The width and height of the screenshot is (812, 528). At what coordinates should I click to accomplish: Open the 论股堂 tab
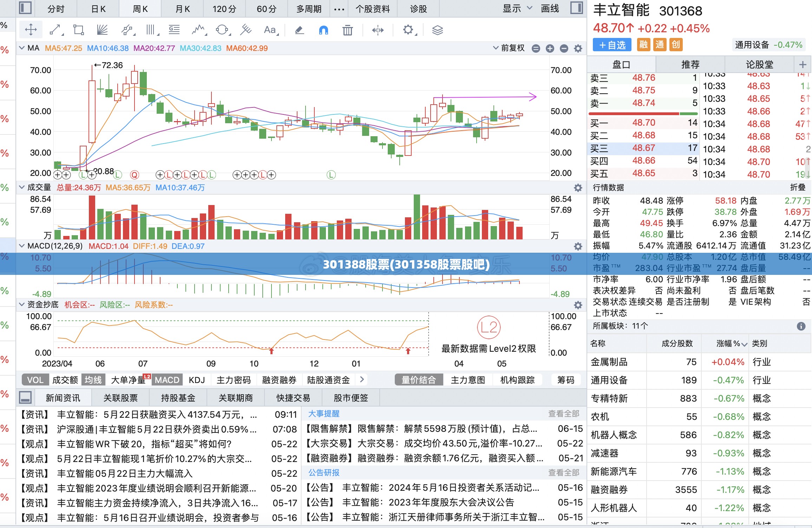pyautogui.click(x=760, y=65)
